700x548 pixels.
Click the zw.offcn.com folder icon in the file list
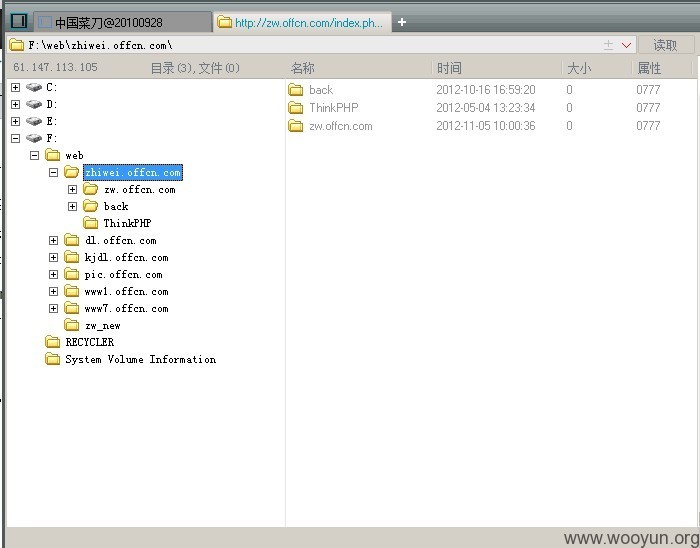[x=296, y=126]
